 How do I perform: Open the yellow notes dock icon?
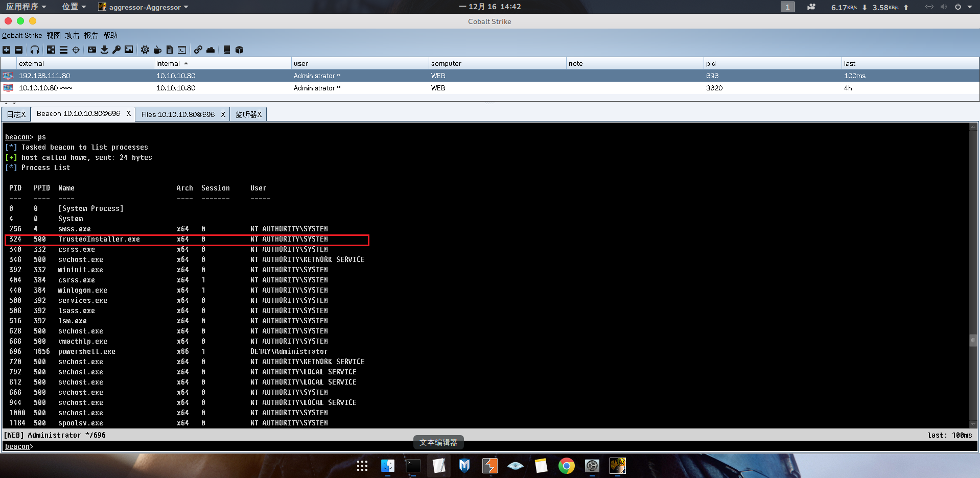(541, 466)
